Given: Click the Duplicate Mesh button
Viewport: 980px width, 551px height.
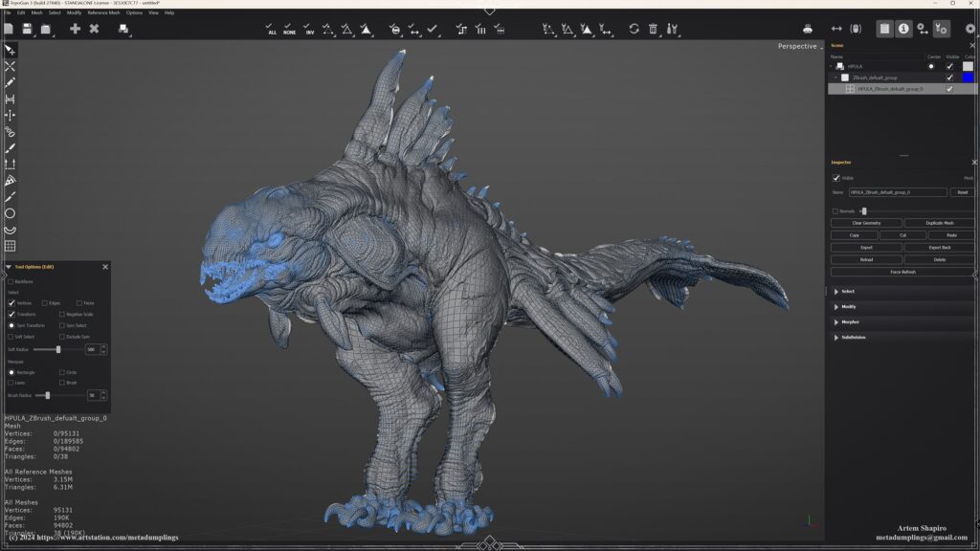Looking at the screenshot, I should 939,223.
